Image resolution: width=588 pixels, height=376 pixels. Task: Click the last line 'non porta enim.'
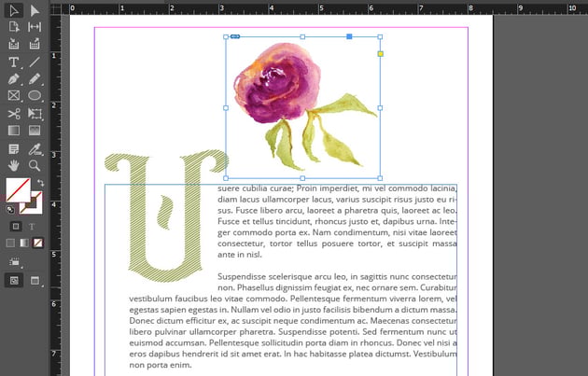[161, 365]
